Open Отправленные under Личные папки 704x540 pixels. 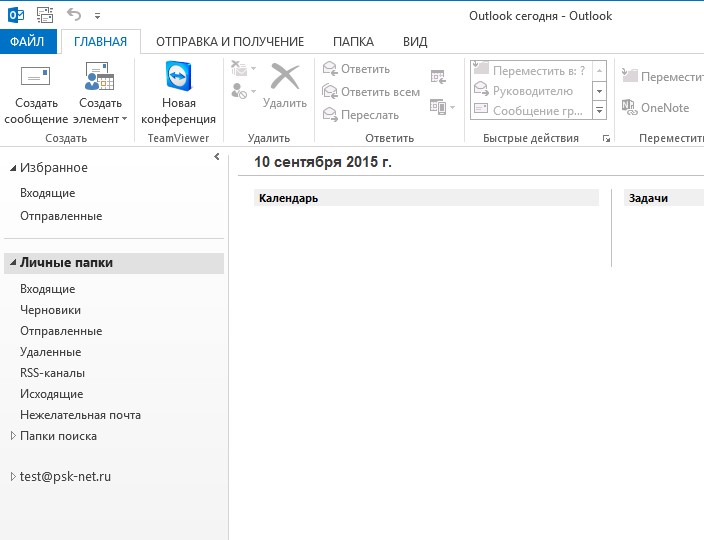tap(61, 331)
